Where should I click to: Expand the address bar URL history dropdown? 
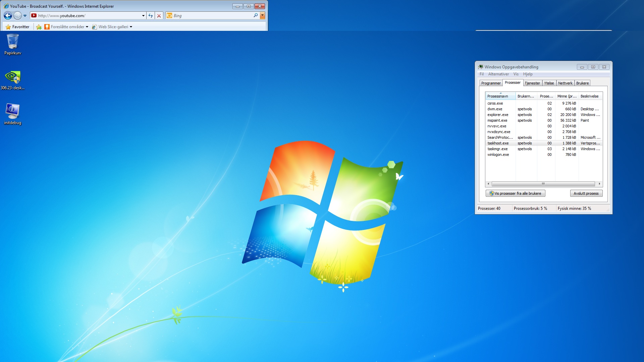click(x=143, y=15)
